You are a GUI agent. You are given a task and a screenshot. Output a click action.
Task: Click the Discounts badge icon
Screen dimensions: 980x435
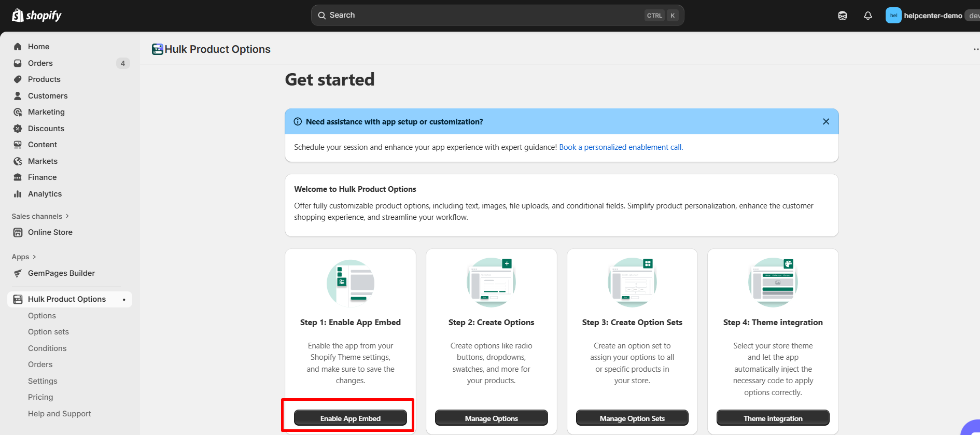(18, 129)
